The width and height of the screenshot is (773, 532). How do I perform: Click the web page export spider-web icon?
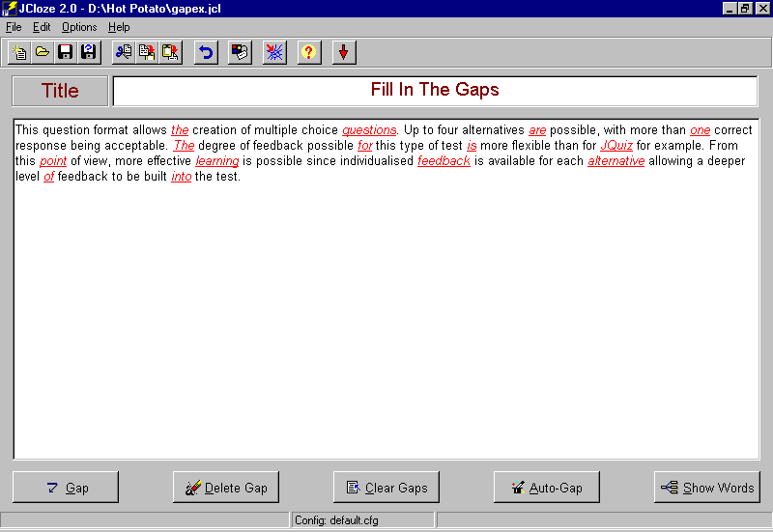click(x=274, y=52)
